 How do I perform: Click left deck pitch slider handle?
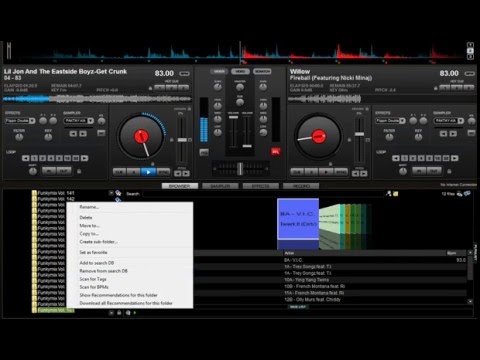pyautogui.click(x=182, y=140)
